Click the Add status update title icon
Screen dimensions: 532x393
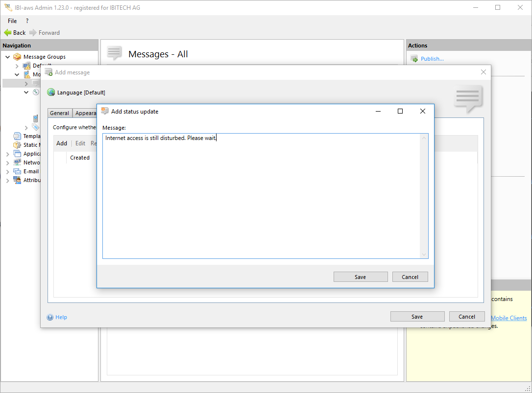104,111
